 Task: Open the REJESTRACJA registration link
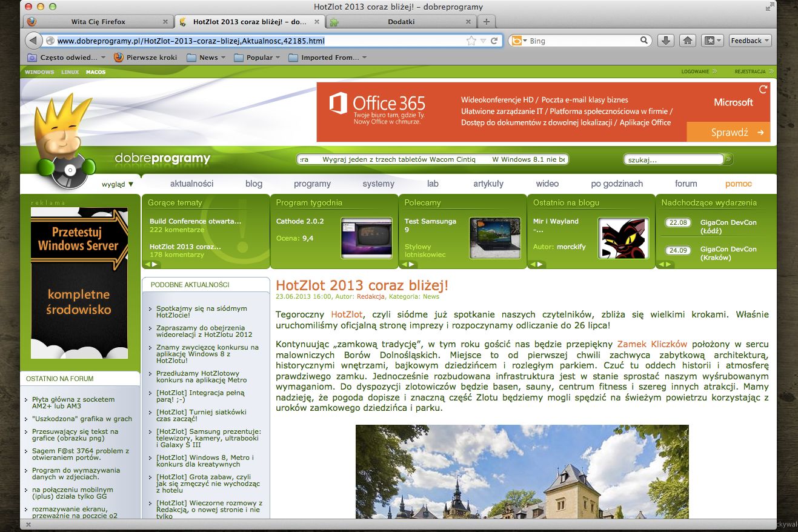pyautogui.click(x=750, y=71)
